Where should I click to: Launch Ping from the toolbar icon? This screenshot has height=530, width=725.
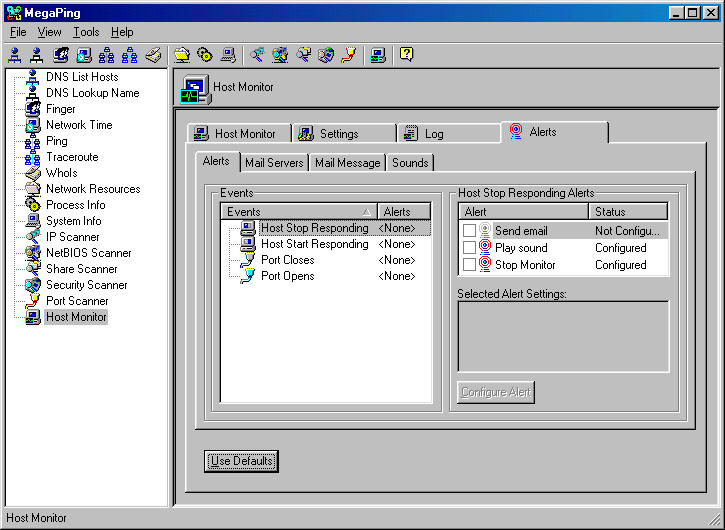(x=106, y=55)
